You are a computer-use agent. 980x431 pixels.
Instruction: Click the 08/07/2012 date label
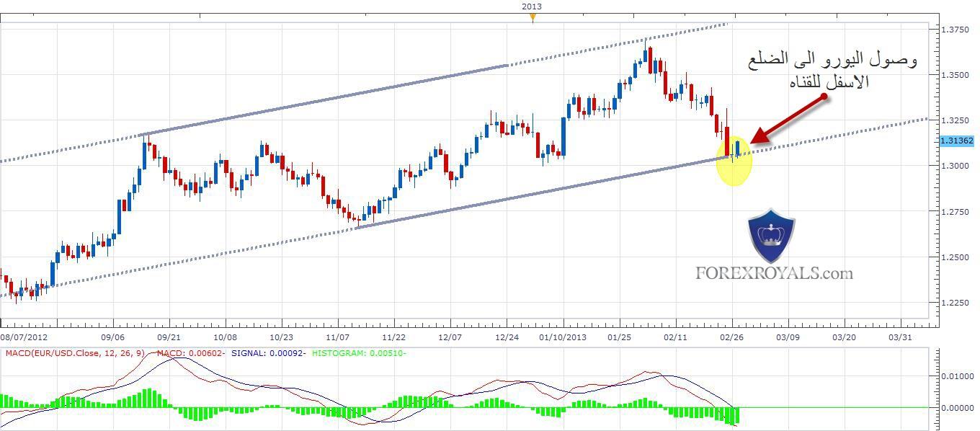[23, 337]
